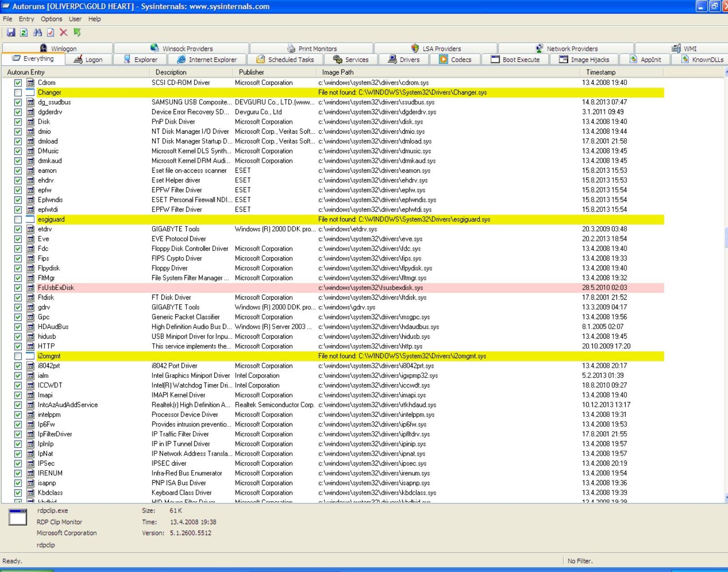Open the File menu
The height and width of the screenshot is (572, 728).
8,19
